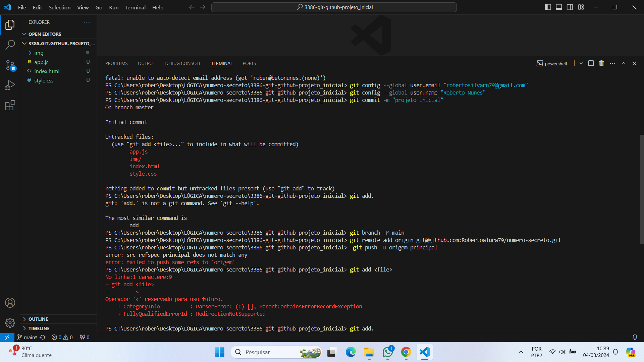Toggle the secondary side bar layout icon
644x362 pixels.
(x=570, y=7)
